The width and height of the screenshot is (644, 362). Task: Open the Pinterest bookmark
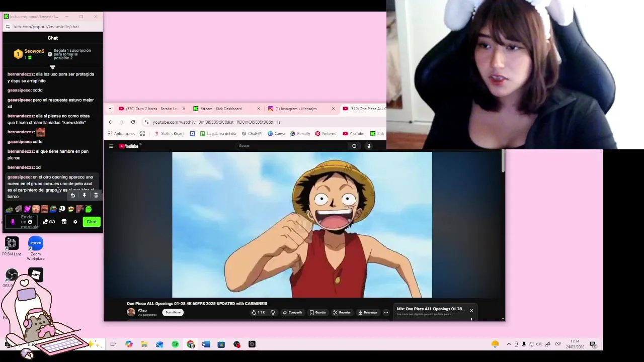click(x=326, y=134)
